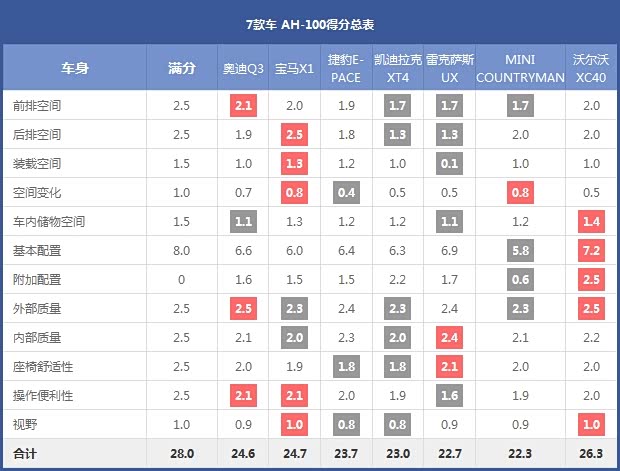This screenshot has width=620, height=471.
Task: Click the 奥迪Q3 column header
Action: click(242, 68)
